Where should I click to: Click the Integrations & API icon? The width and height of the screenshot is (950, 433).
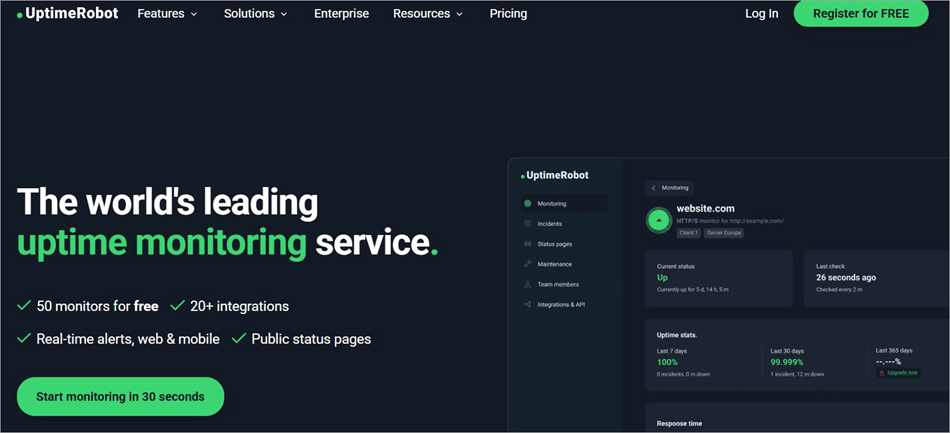click(527, 305)
